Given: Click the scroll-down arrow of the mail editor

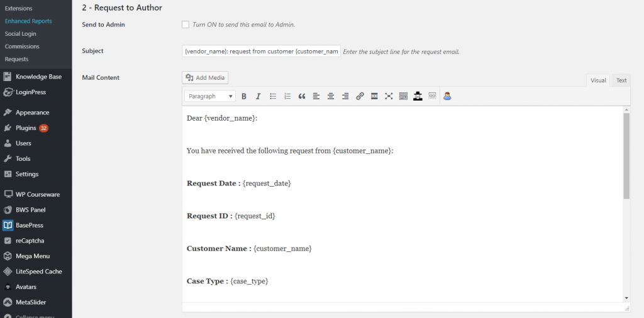Looking at the screenshot, I should pyautogui.click(x=626, y=298).
